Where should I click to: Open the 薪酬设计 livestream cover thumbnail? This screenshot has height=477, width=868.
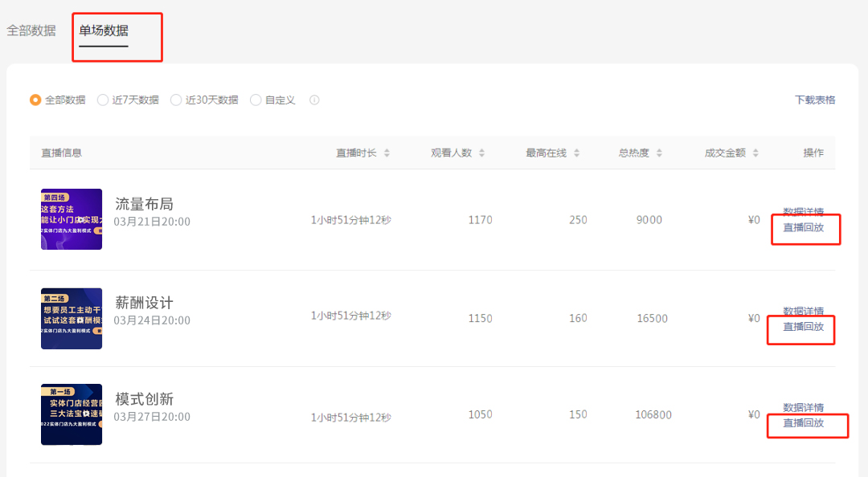point(72,318)
